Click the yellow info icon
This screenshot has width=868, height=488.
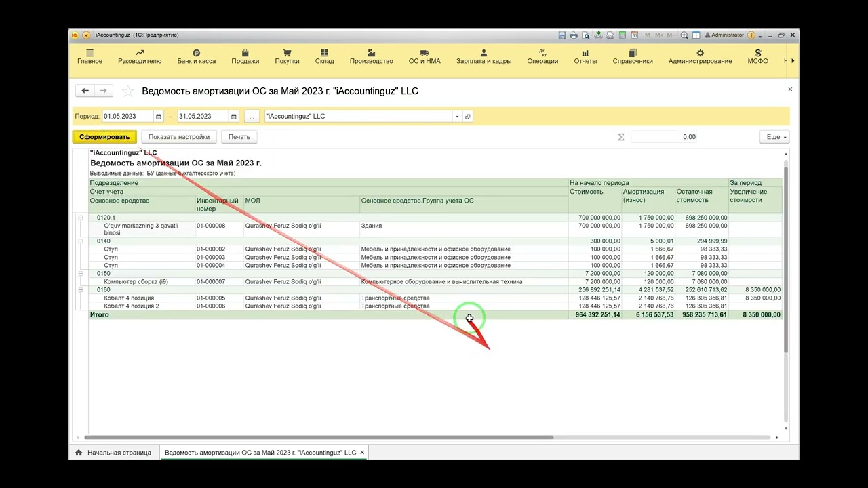(751, 35)
